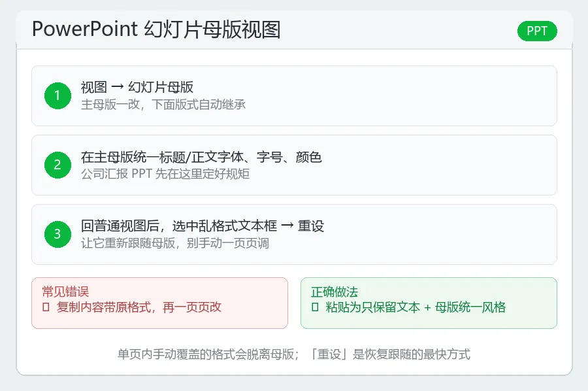This screenshot has height=391, width=588.
Task: Select the '回普通视图后，选中乱格式文本框 → 重设' heading
Action: (x=202, y=226)
